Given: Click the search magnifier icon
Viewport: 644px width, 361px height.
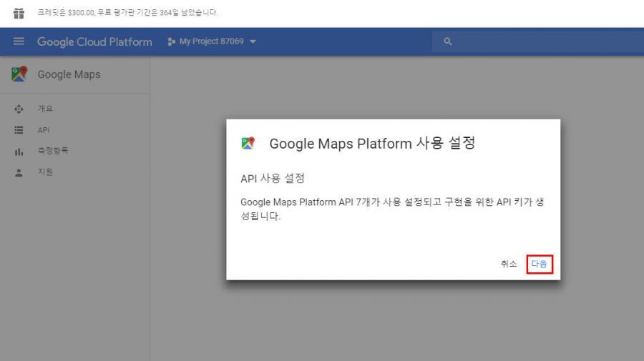Looking at the screenshot, I should point(448,41).
